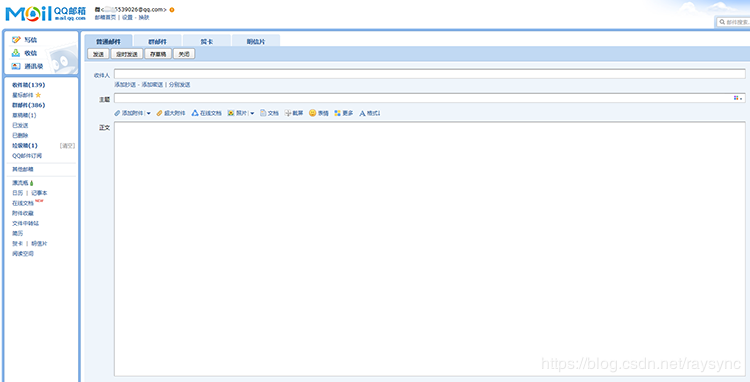Expand the Photo (照片) dropdown arrow
Image resolution: width=750 pixels, height=382 pixels.
click(252, 114)
